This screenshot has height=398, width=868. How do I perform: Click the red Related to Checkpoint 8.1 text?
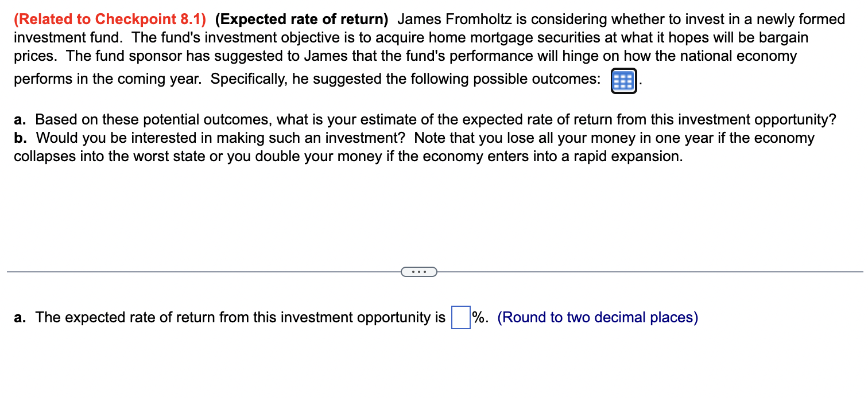coord(110,19)
